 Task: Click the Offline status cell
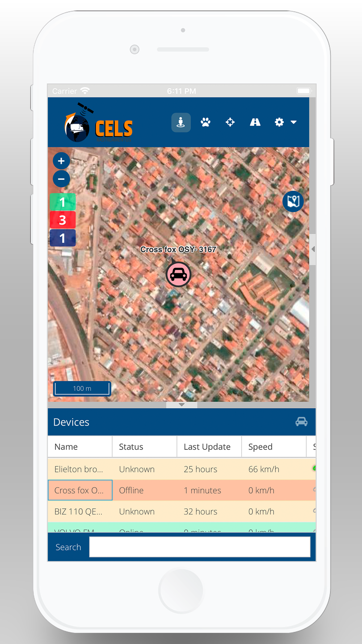[144, 490]
